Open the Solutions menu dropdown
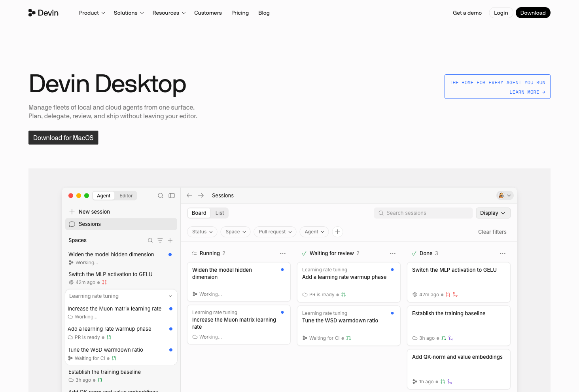The height and width of the screenshot is (392, 579). click(129, 13)
